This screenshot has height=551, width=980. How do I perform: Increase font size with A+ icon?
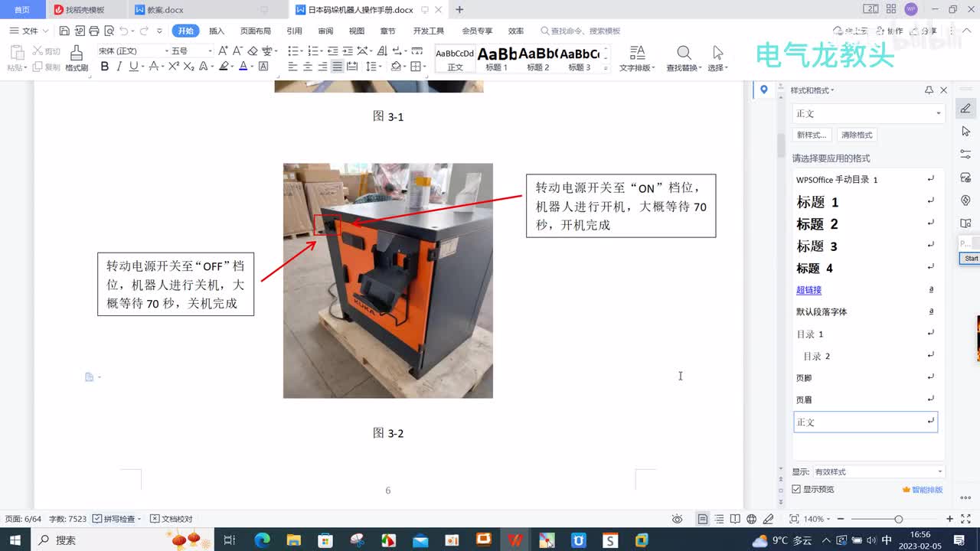223,51
